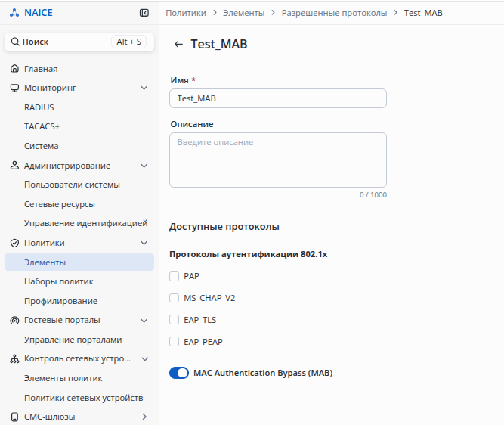Go to Разрешенные протоколы breadcrumb
The image size is (504, 425).
coord(334,13)
